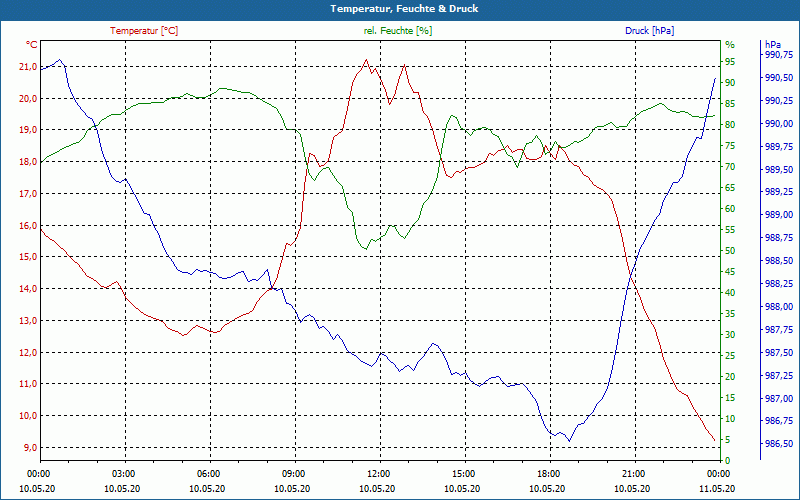Click the time label "12:00"

pos(378,473)
